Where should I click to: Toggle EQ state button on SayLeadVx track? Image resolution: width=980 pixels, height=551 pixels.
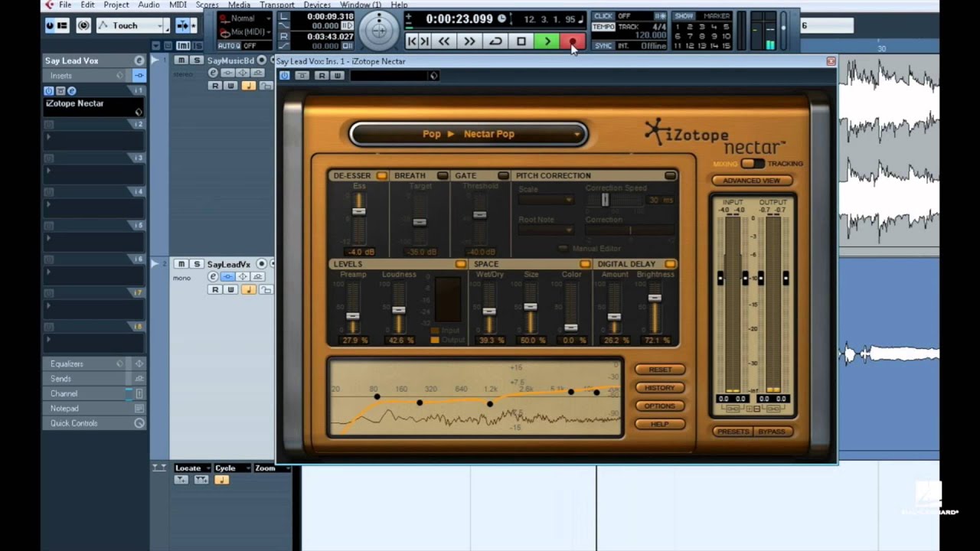click(243, 276)
